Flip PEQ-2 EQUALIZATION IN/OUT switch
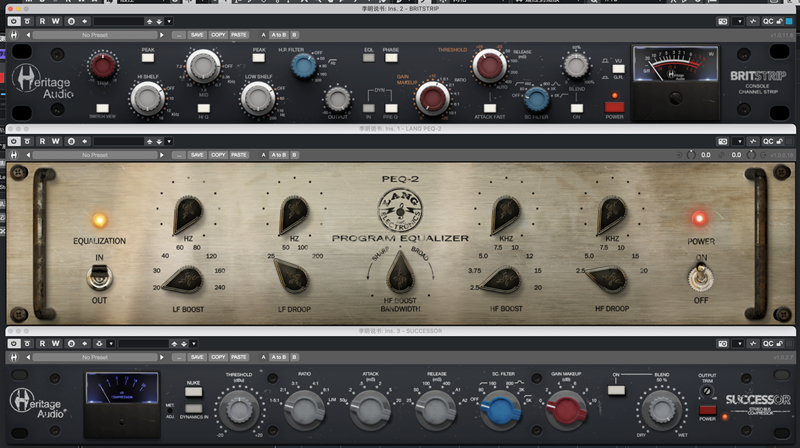Image resolution: width=800 pixels, height=448 pixels. (x=99, y=277)
